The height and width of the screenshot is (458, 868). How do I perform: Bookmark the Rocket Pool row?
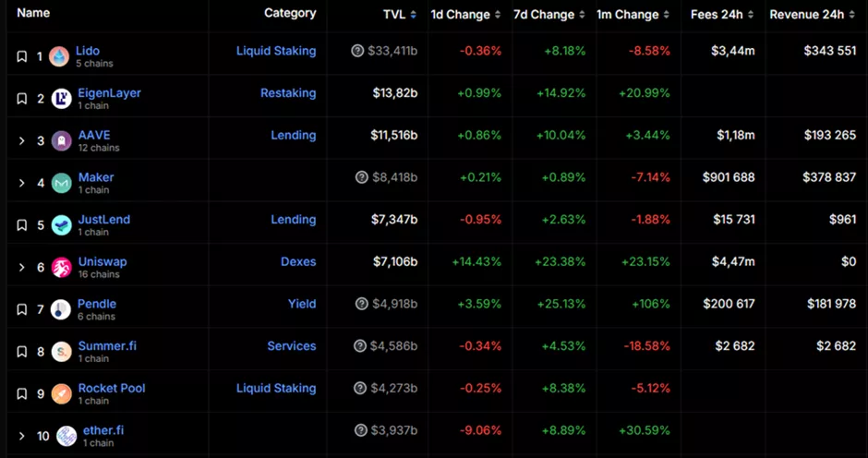[x=22, y=394]
